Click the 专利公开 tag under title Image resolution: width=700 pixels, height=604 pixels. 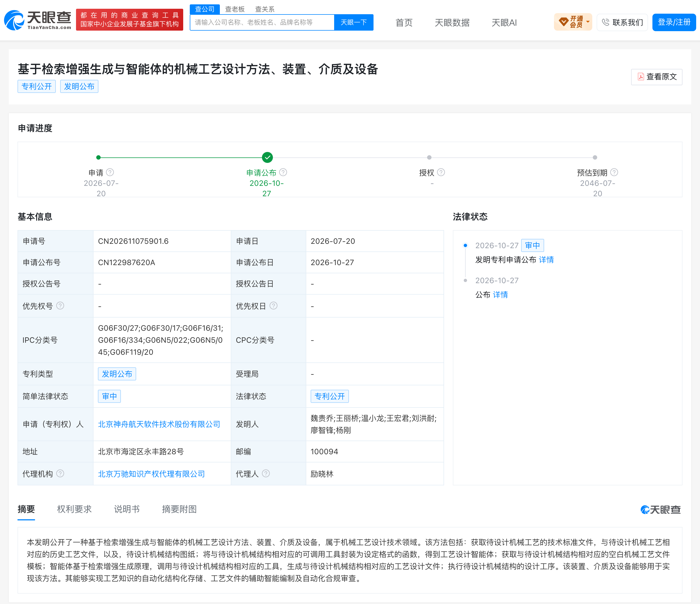tap(36, 86)
